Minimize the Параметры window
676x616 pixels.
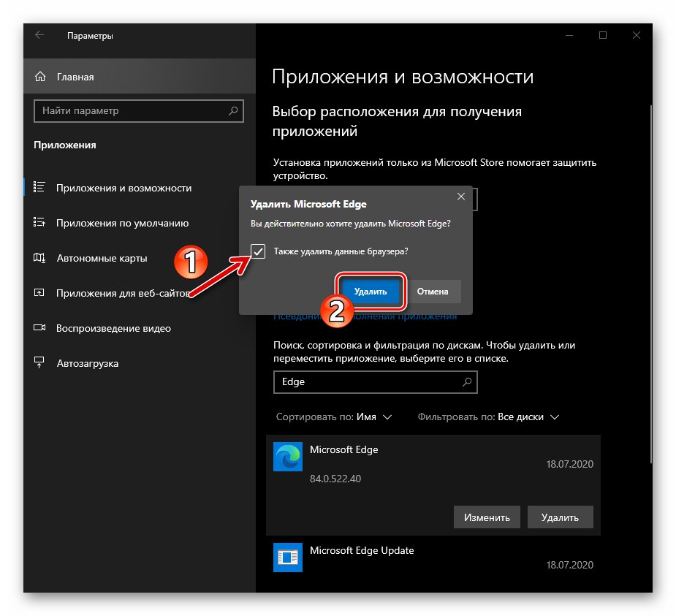(569, 35)
